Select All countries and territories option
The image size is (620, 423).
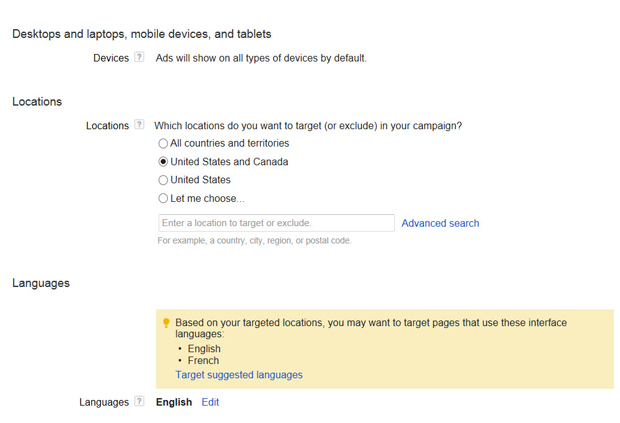[x=163, y=144]
